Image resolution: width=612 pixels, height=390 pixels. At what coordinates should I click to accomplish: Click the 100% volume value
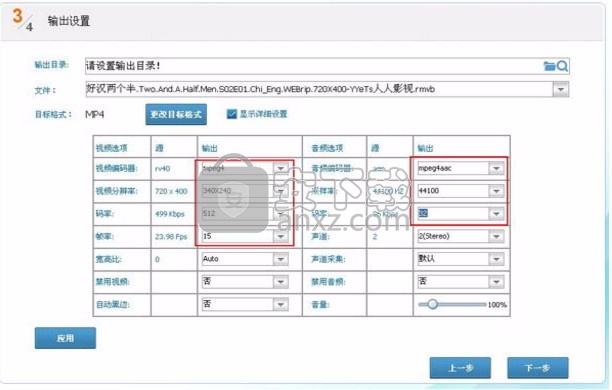point(497,305)
